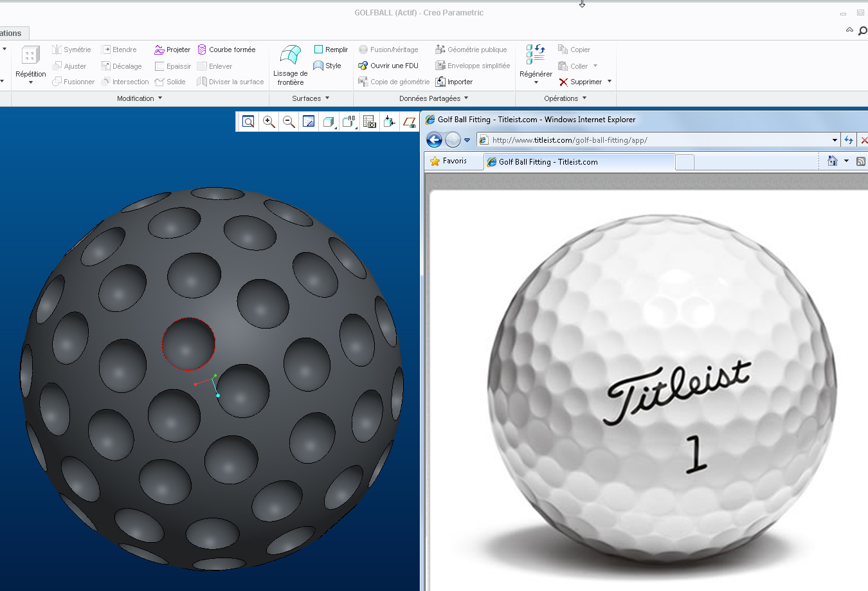Click the Remplir fill tool
The width and height of the screenshot is (868, 591).
coord(330,50)
